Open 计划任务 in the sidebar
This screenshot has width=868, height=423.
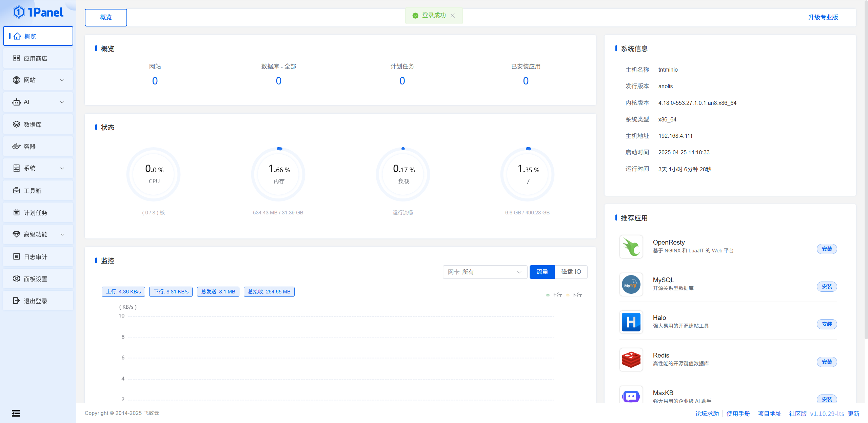(x=35, y=213)
